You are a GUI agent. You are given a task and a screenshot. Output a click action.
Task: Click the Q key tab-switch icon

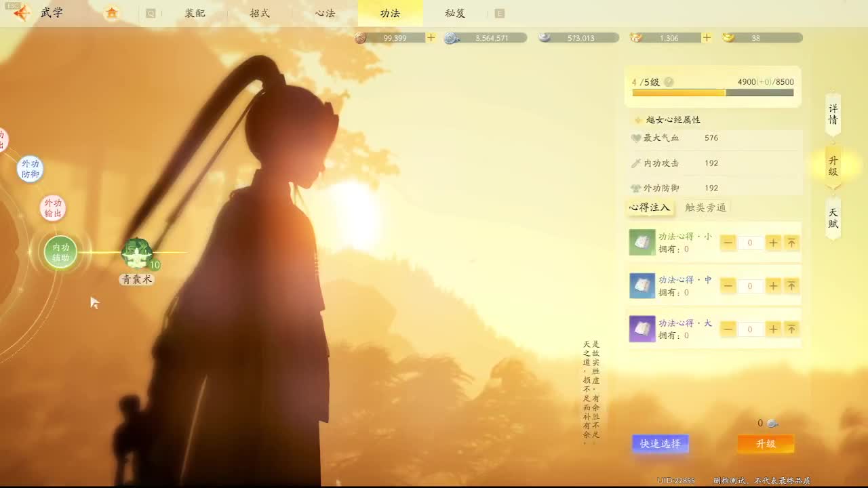[x=151, y=14]
